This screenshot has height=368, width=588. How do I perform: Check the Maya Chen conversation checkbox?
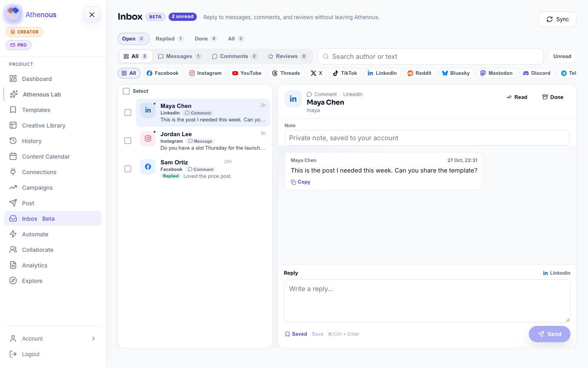point(128,112)
